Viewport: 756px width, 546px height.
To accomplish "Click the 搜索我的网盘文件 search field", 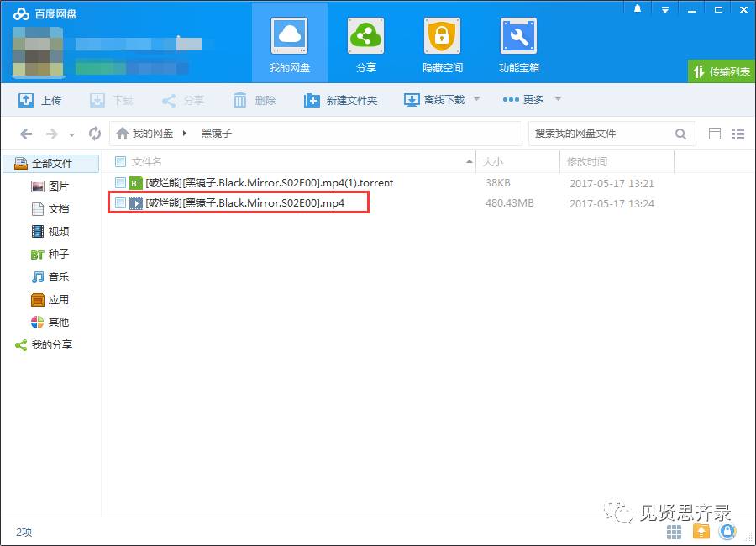I will click(x=601, y=134).
